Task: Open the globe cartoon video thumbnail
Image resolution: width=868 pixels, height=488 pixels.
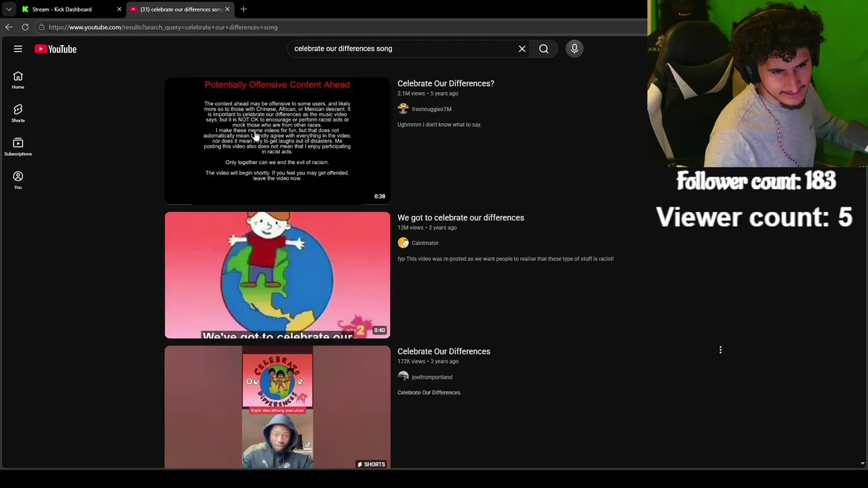Action: (x=277, y=275)
